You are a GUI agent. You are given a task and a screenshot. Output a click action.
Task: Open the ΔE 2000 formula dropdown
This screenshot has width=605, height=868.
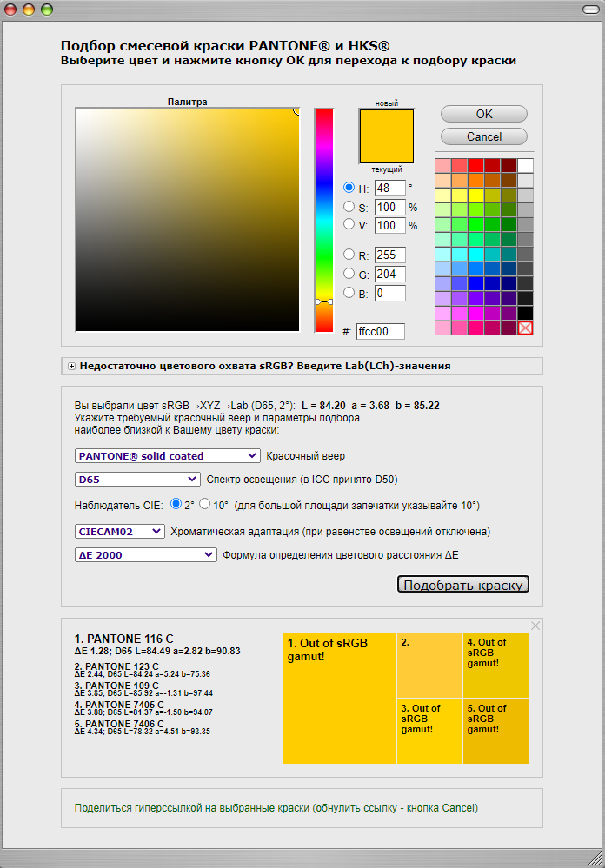point(146,555)
